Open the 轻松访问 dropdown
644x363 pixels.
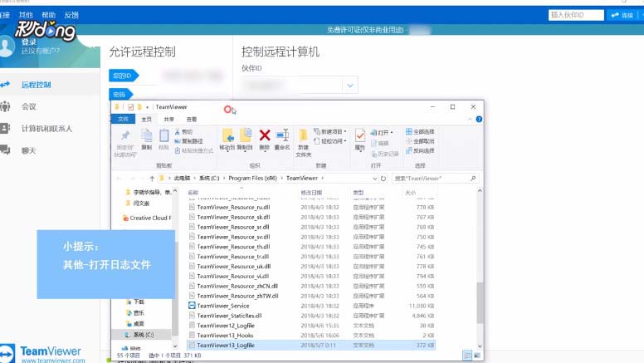[x=330, y=141]
